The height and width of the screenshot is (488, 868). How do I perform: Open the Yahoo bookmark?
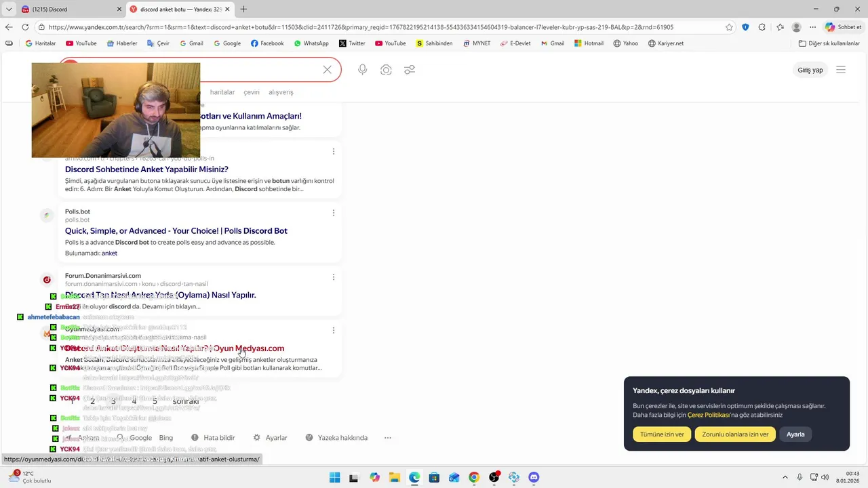click(626, 43)
